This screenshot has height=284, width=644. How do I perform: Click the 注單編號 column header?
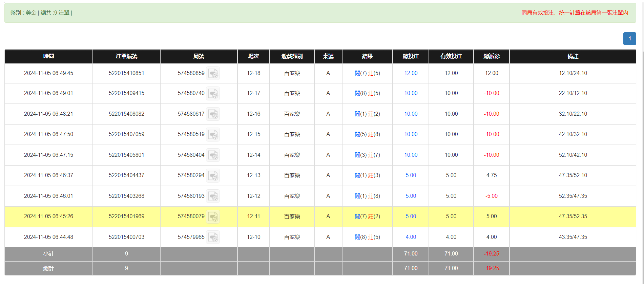tap(126, 56)
